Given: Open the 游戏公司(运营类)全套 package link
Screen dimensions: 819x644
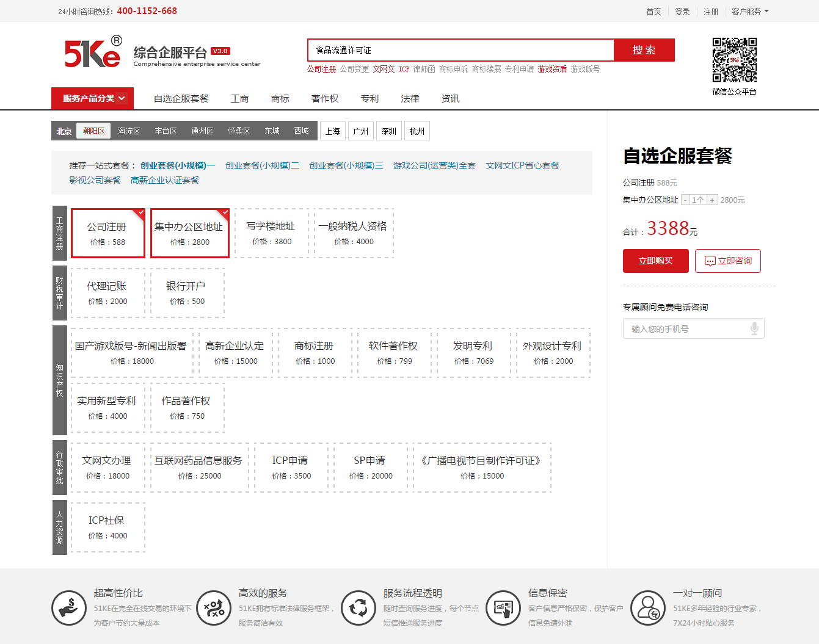Looking at the screenshot, I should (434, 165).
